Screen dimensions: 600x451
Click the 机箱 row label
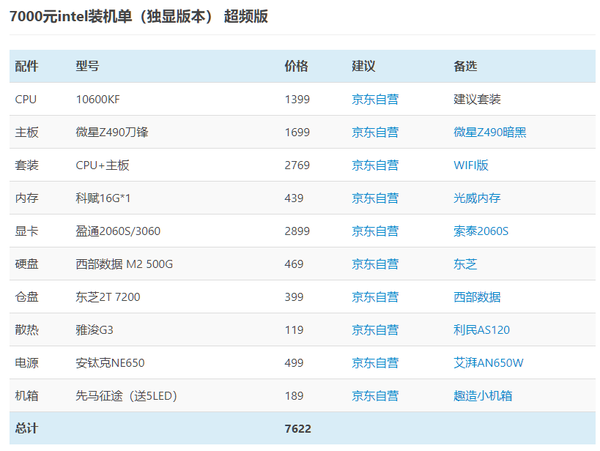[26, 396]
